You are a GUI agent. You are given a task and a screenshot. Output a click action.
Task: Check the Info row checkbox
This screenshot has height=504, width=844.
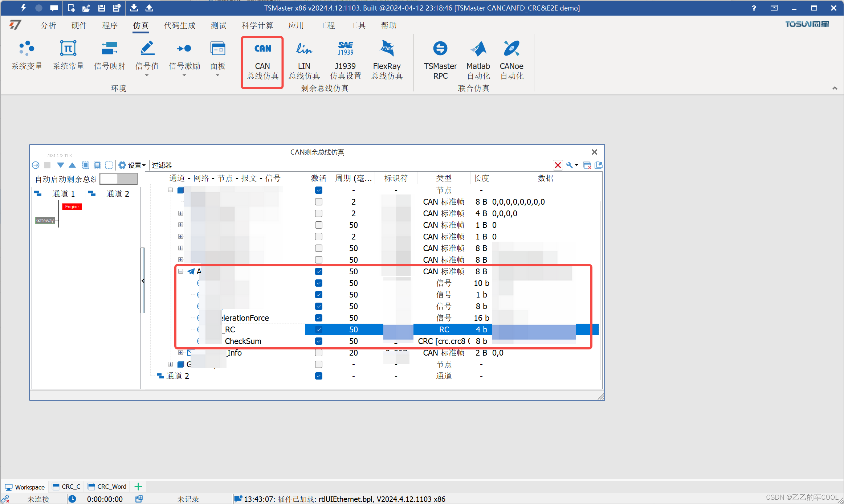(319, 353)
